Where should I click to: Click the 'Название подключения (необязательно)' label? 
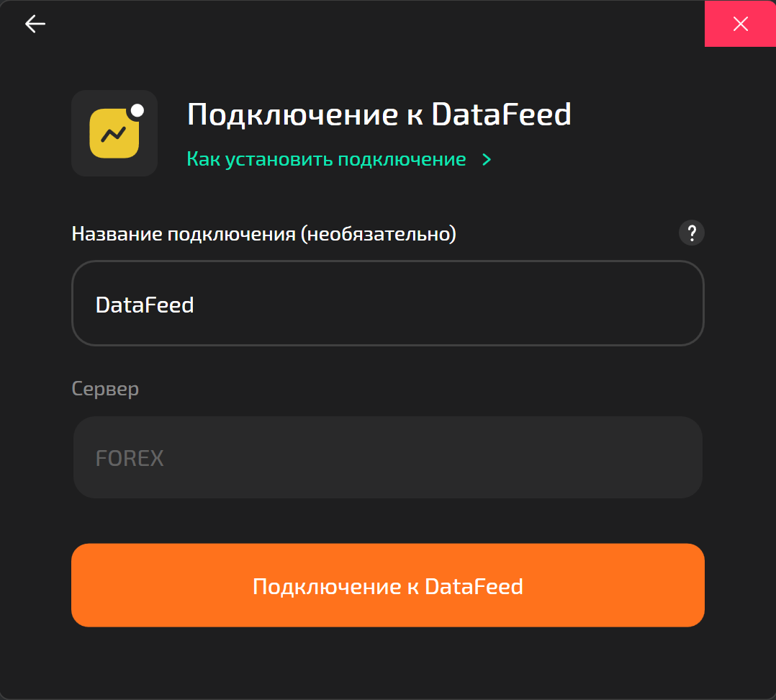click(x=263, y=234)
